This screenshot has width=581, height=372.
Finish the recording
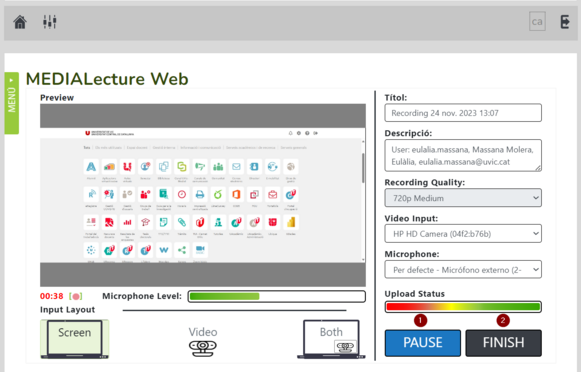coord(503,343)
